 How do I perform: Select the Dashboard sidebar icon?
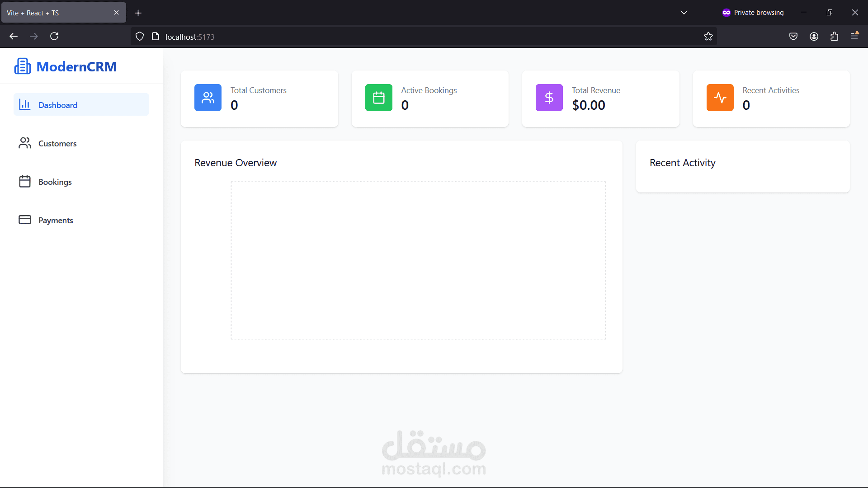coord(25,104)
